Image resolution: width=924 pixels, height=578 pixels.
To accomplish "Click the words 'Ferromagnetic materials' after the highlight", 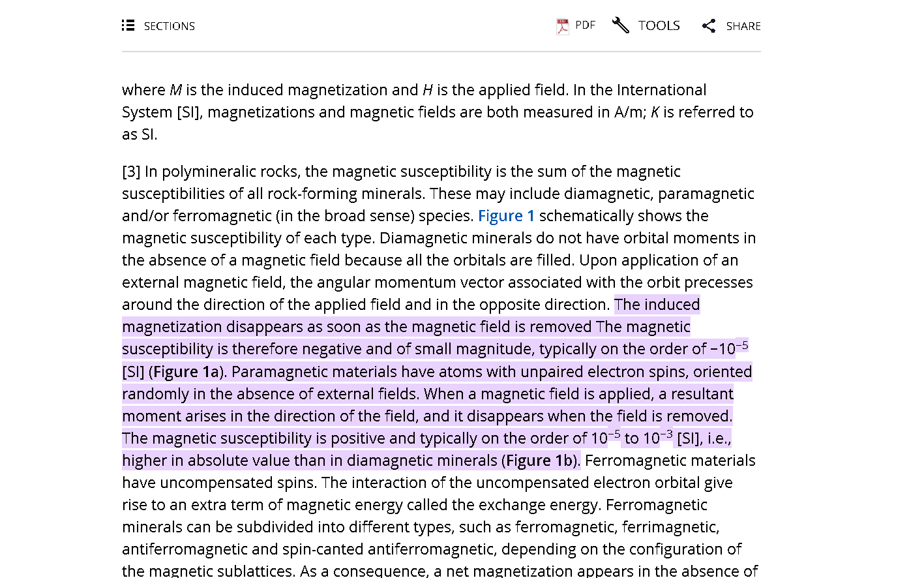I will pyautogui.click(x=670, y=461).
